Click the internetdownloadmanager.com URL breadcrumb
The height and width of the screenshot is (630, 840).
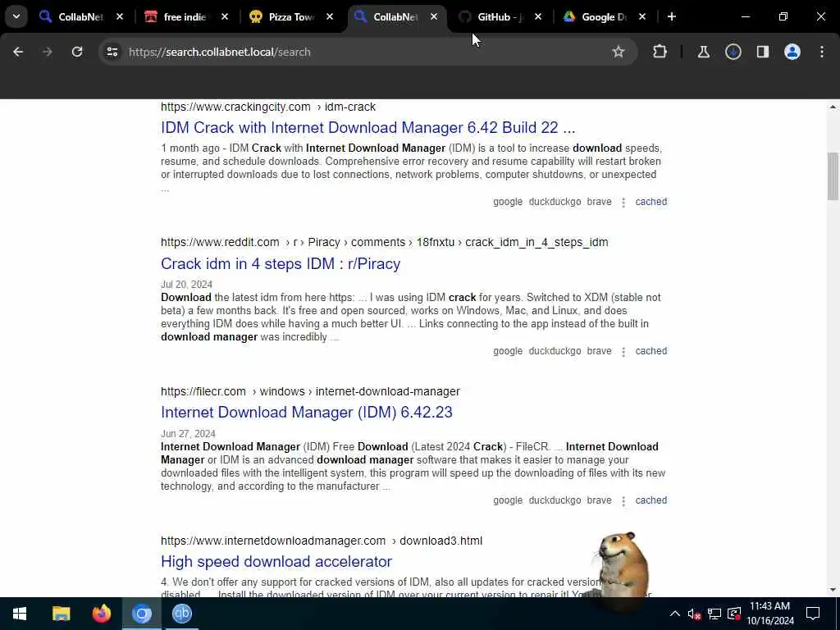322,541
